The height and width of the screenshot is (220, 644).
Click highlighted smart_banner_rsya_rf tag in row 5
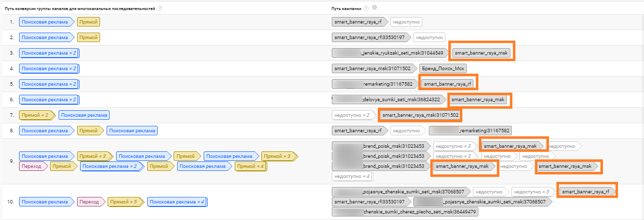click(x=448, y=84)
